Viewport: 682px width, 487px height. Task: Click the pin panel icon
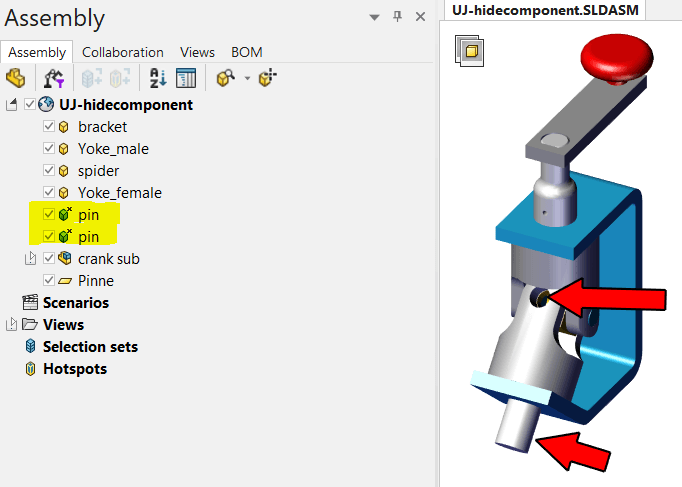pos(397,17)
